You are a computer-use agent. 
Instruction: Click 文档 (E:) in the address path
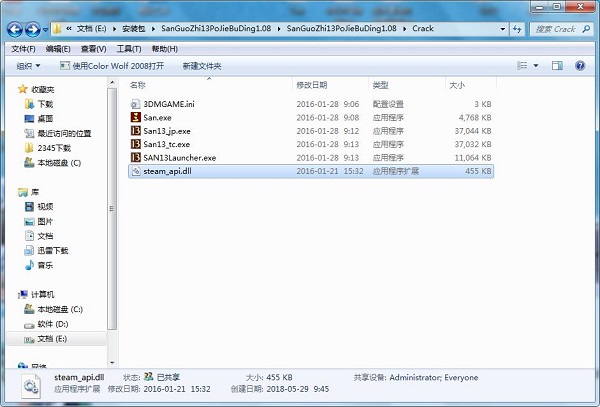coord(92,29)
